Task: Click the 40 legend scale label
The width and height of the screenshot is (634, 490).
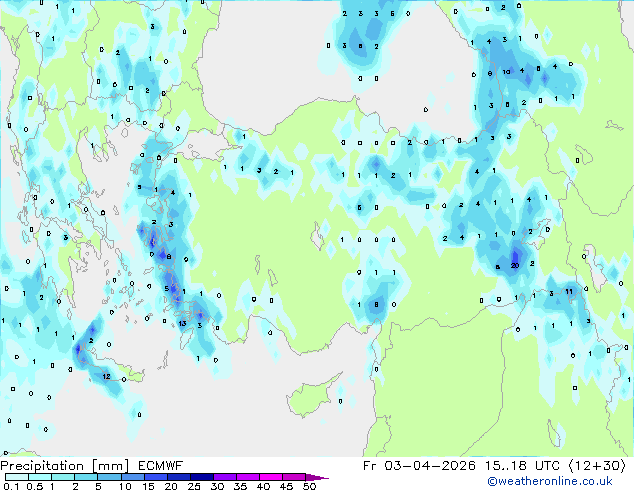Action: (263, 486)
